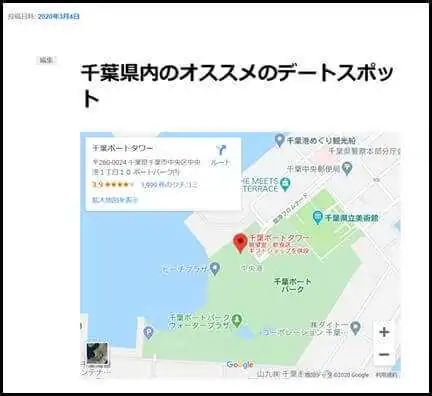Click the 3.9 star rating
Image resolution: width=432 pixels, height=396 pixels.
tap(113, 184)
